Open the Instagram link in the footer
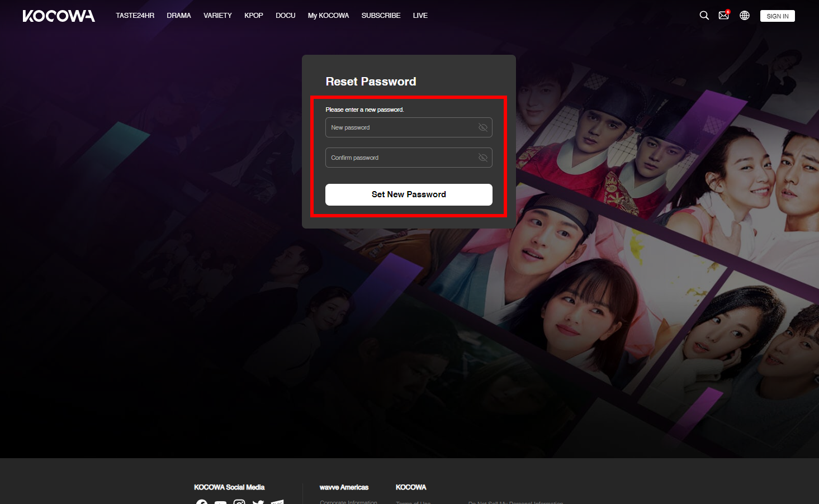 click(239, 502)
